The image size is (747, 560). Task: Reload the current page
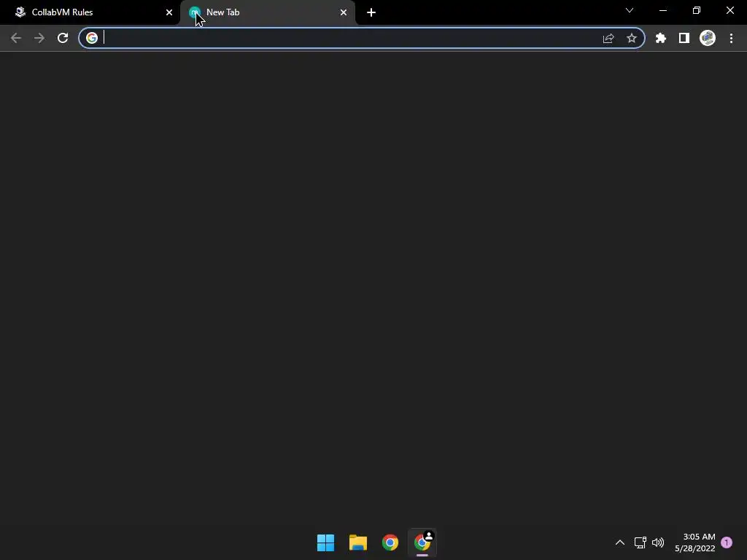63,38
